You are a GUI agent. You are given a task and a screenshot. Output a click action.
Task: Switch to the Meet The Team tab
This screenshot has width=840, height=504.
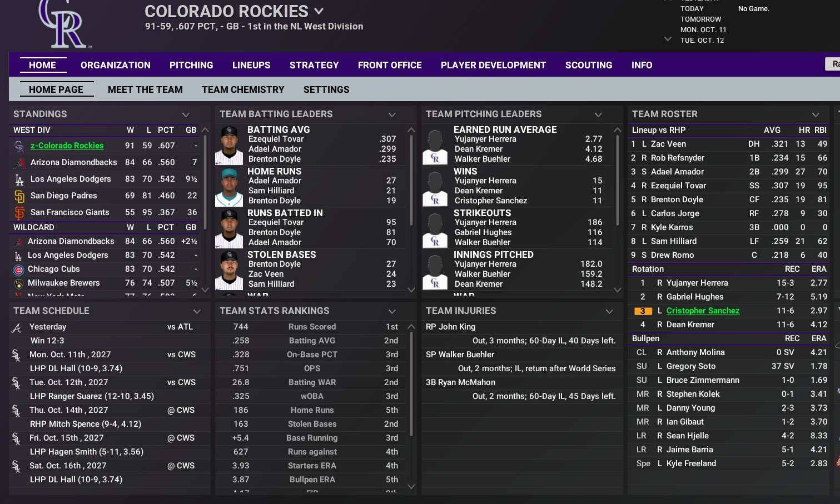145,89
